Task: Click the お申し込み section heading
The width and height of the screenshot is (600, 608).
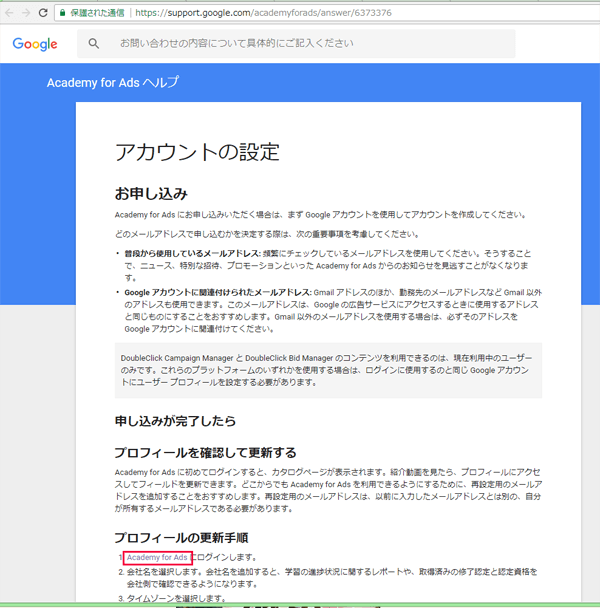Action: coord(151,193)
